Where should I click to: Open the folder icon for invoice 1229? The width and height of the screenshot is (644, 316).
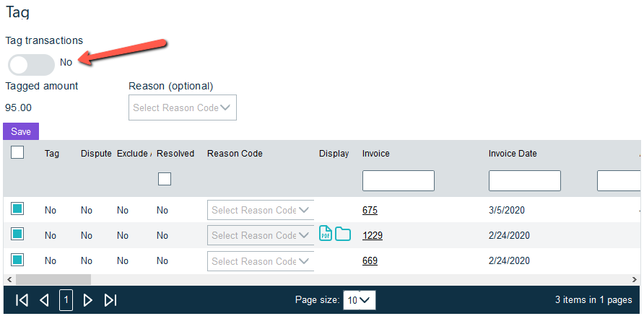tap(342, 234)
